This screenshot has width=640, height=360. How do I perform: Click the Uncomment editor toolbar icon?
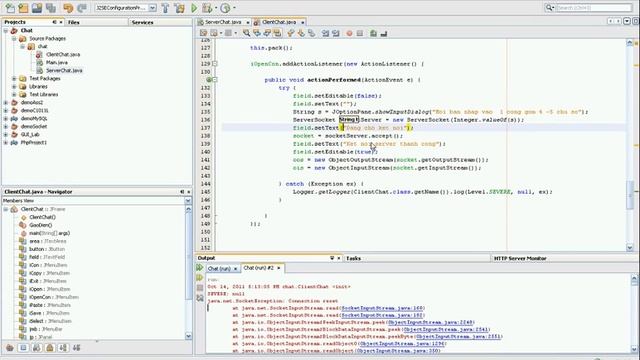tap(383, 33)
